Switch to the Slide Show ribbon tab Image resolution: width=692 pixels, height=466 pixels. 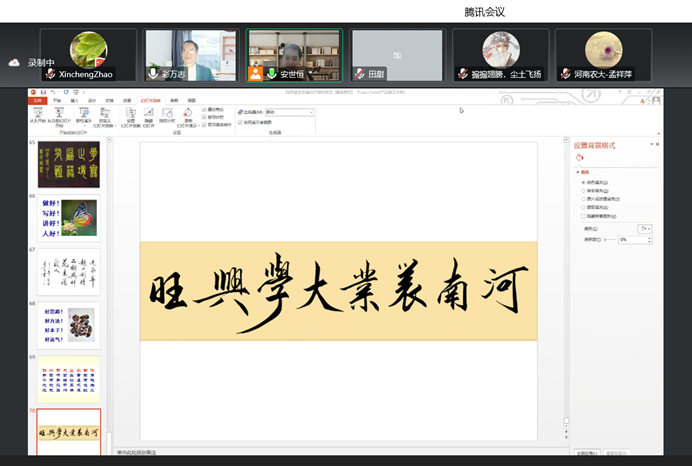pyautogui.click(x=147, y=100)
